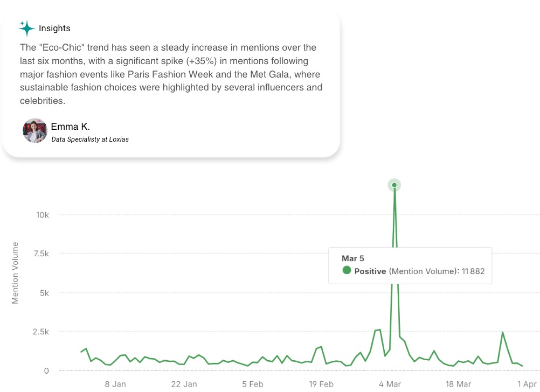Select the Emma K. author name

coord(70,127)
